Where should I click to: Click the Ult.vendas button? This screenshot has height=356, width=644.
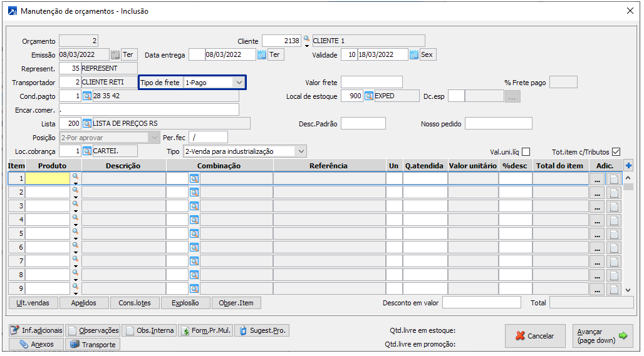click(33, 303)
